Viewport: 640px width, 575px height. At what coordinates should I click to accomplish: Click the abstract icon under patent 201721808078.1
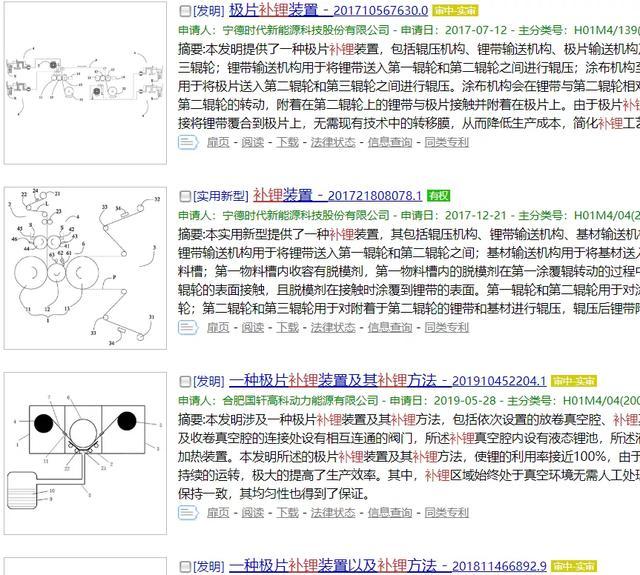188,327
